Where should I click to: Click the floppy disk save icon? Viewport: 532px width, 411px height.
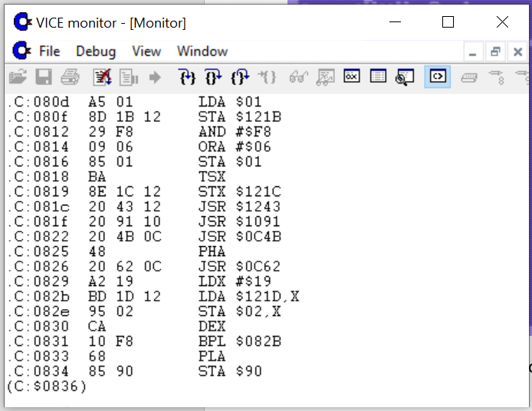[x=44, y=77]
